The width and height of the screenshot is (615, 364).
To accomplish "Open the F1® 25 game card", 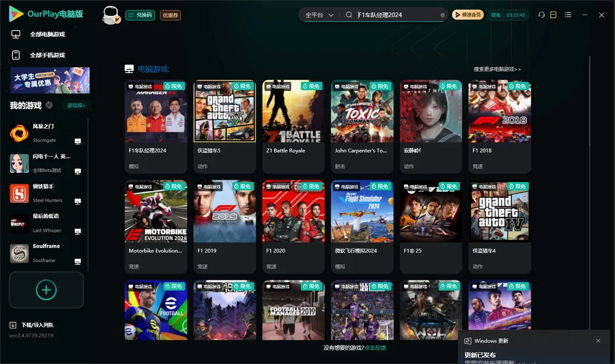I will (x=430, y=227).
